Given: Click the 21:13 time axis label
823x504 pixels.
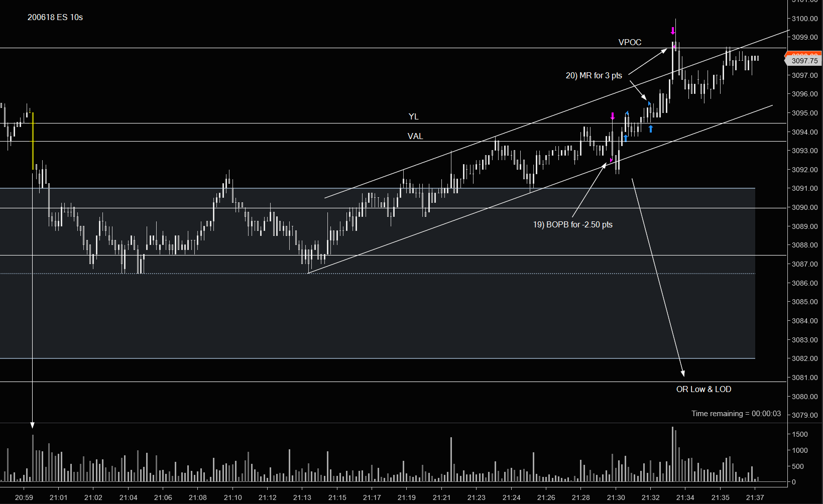Looking at the screenshot, I should [x=302, y=497].
